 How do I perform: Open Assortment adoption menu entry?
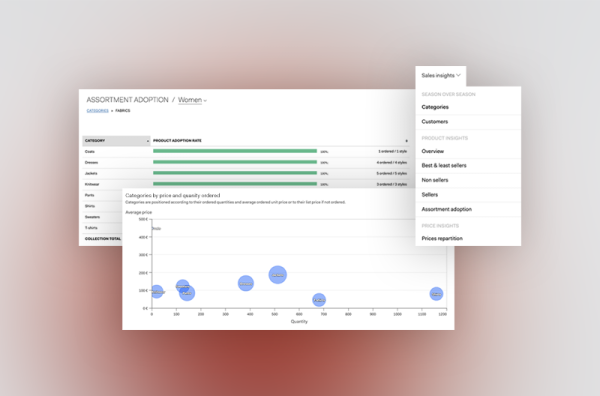click(x=447, y=209)
